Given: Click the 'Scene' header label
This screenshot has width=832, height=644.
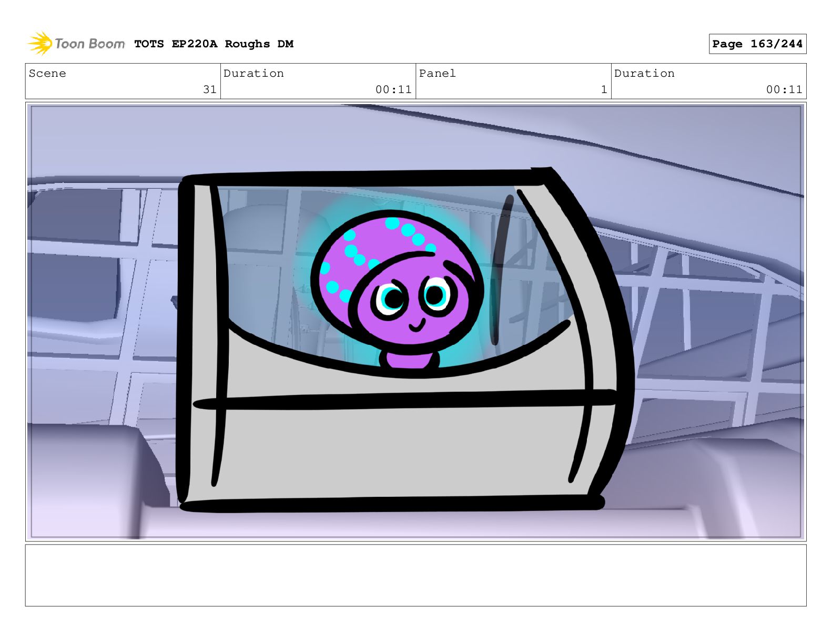Looking at the screenshot, I should pyautogui.click(x=47, y=74).
